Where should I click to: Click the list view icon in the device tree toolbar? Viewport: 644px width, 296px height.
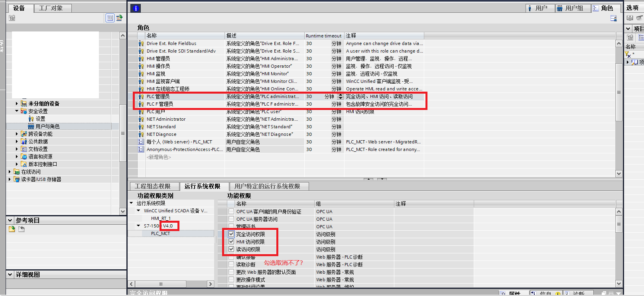tap(110, 18)
